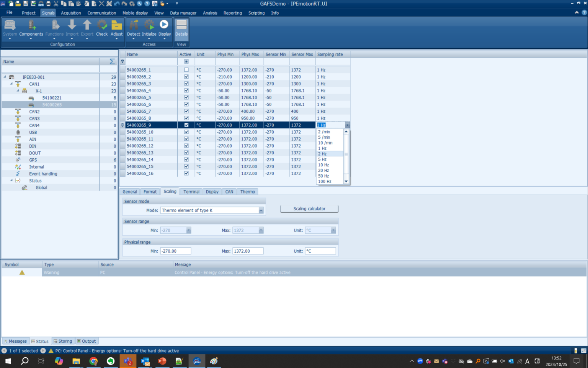
Task: Enable the Active checkbox for 54000265_1
Action: pos(186,70)
